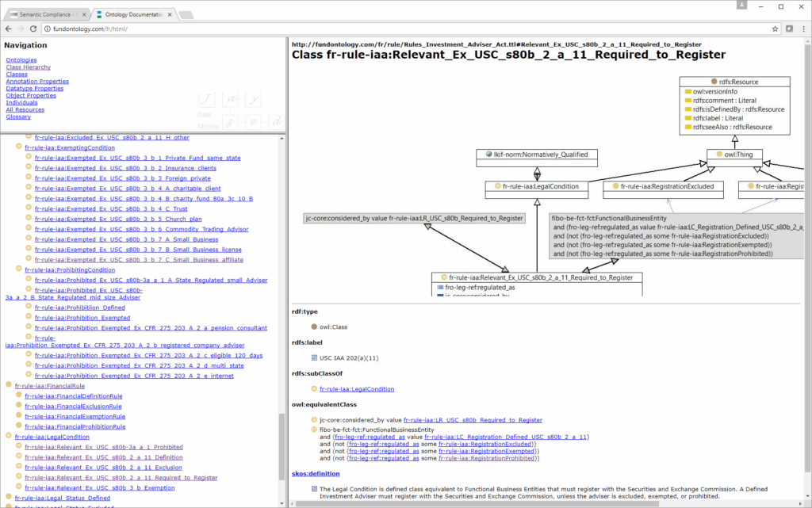Open Annotation Properties link
Screen dimensions: 812x508
tap(37, 81)
